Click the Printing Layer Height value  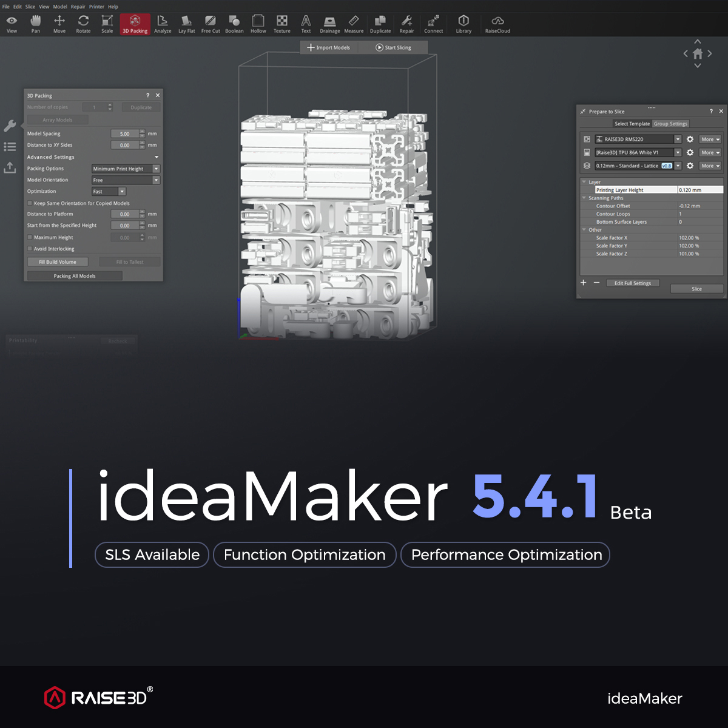point(700,190)
